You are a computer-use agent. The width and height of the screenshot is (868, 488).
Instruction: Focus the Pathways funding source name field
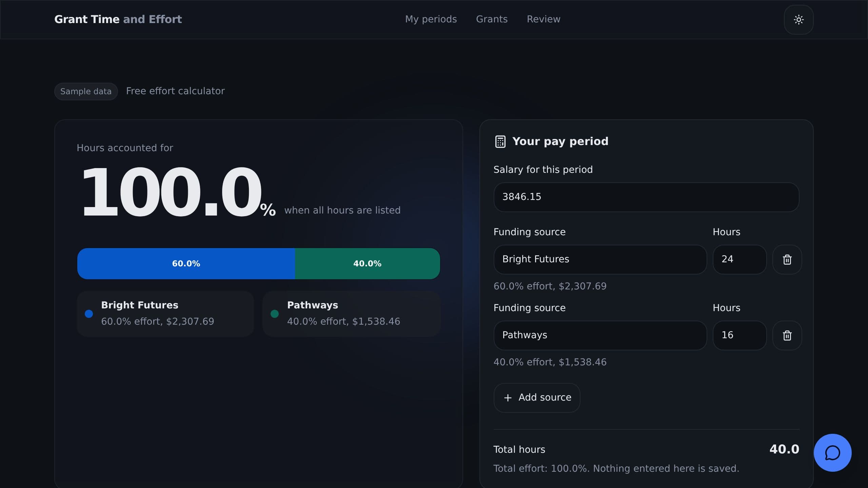pos(600,335)
